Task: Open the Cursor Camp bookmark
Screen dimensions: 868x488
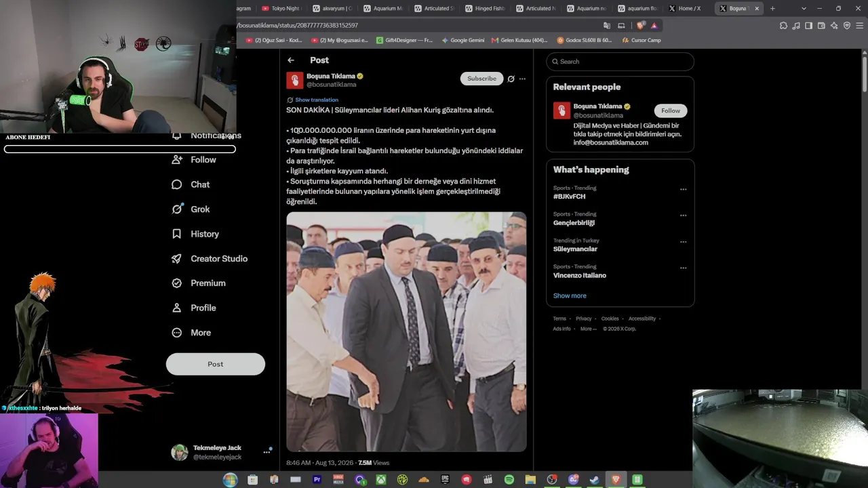Action: tap(642, 40)
